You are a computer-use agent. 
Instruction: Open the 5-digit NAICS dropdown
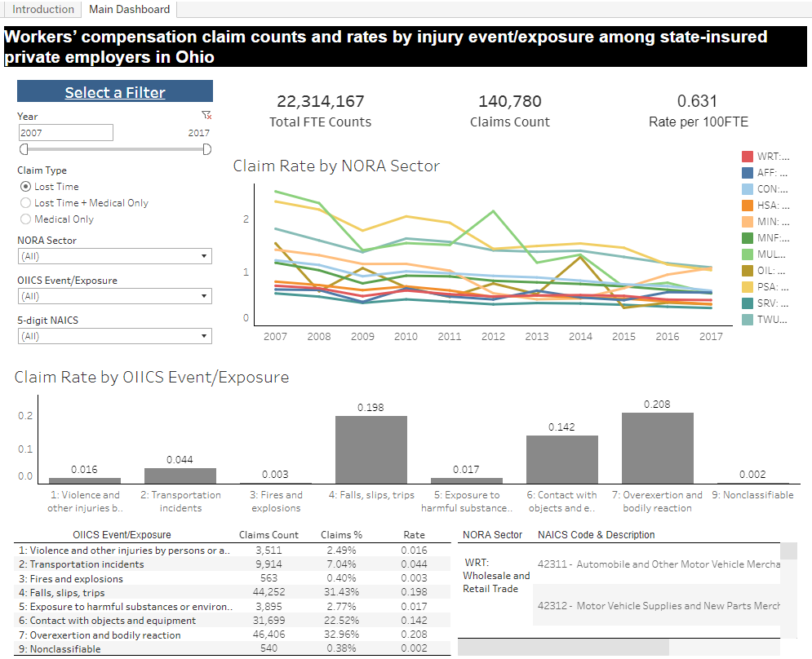pos(115,336)
